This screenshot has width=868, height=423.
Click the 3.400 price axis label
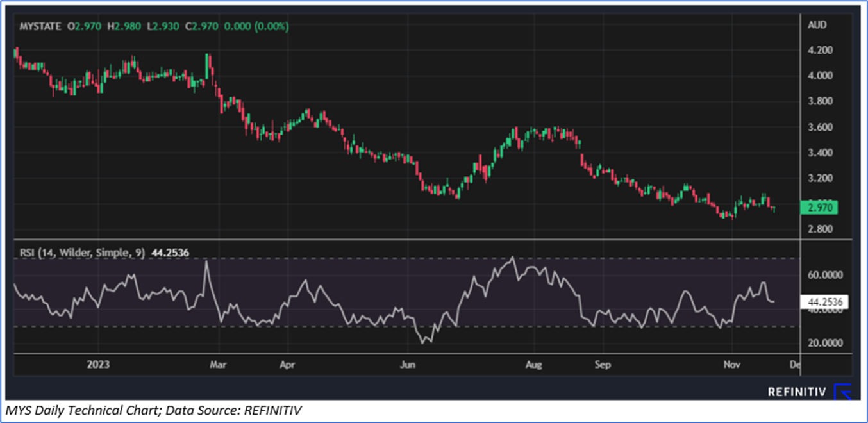point(821,153)
